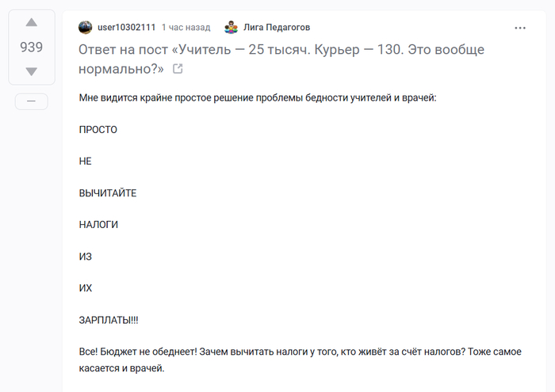Screen dimensions: 555x392
Task: Click the word "НЕ" in the post
Action: pyautogui.click(x=86, y=161)
